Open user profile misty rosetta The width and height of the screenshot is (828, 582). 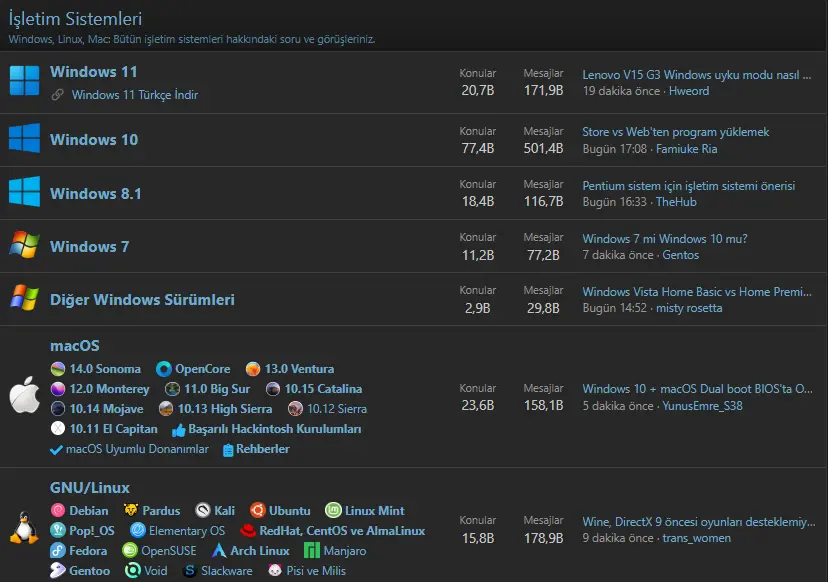[x=689, y=308]
